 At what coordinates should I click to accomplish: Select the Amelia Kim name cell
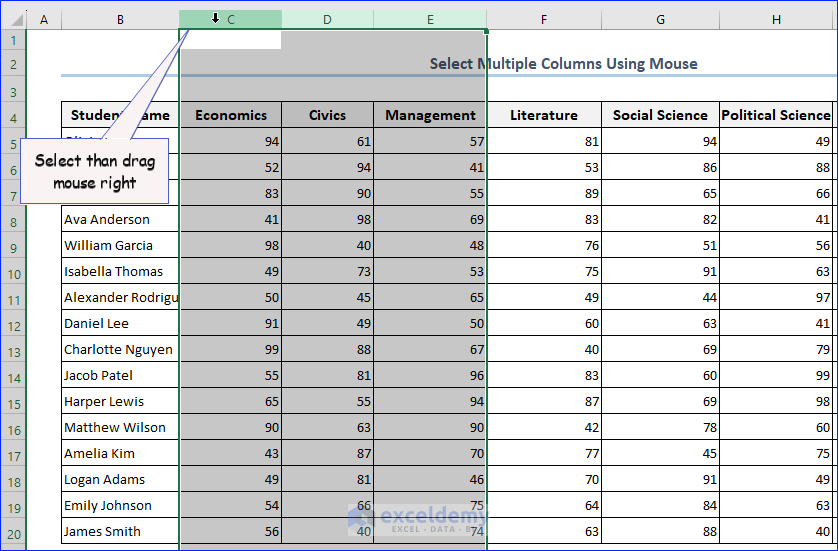(x=120, y=453)
